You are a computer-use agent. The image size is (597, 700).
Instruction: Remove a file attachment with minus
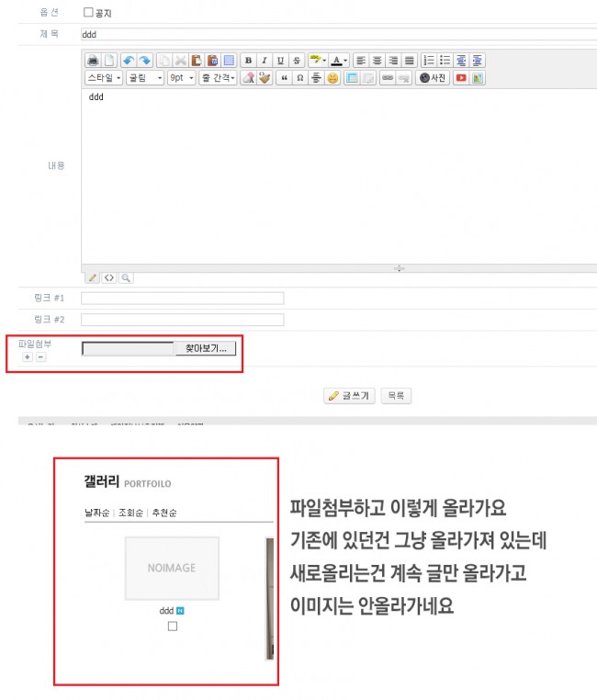tap(40, 356)
